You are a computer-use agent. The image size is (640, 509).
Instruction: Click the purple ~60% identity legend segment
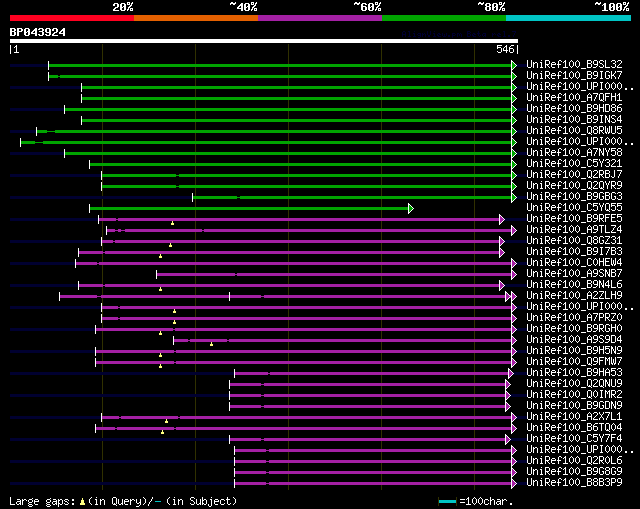[x=320, y=18]
